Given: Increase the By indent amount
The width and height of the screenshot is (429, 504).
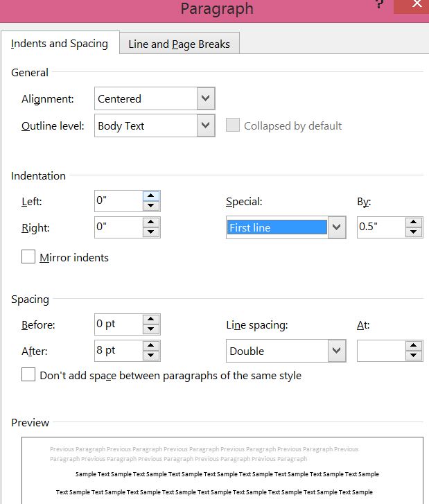Looking at the screenshot, I should point(414,223).
